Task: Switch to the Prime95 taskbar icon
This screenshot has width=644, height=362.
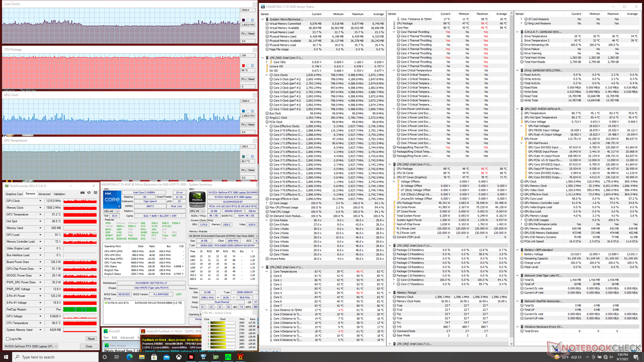Action: click(x=228, y=357)
